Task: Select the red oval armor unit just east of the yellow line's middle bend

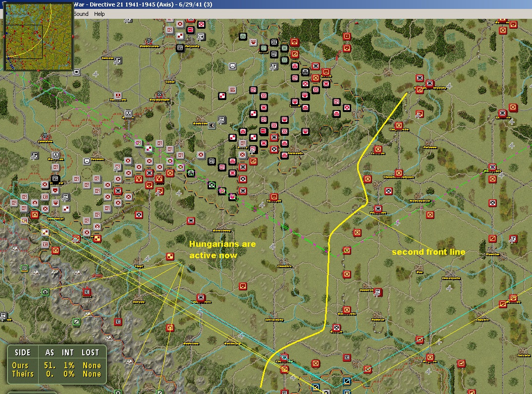Action: [378, 208]
